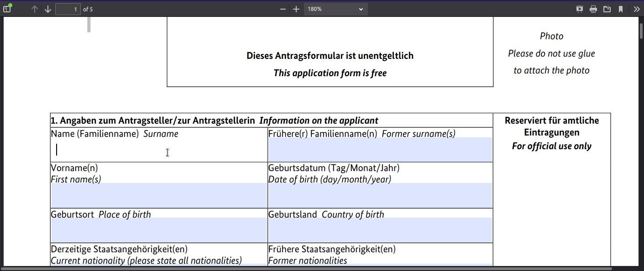This screenshot has width=644, height=271.
Task: Click the Former surname(s) field
Action: coord(380,150)
